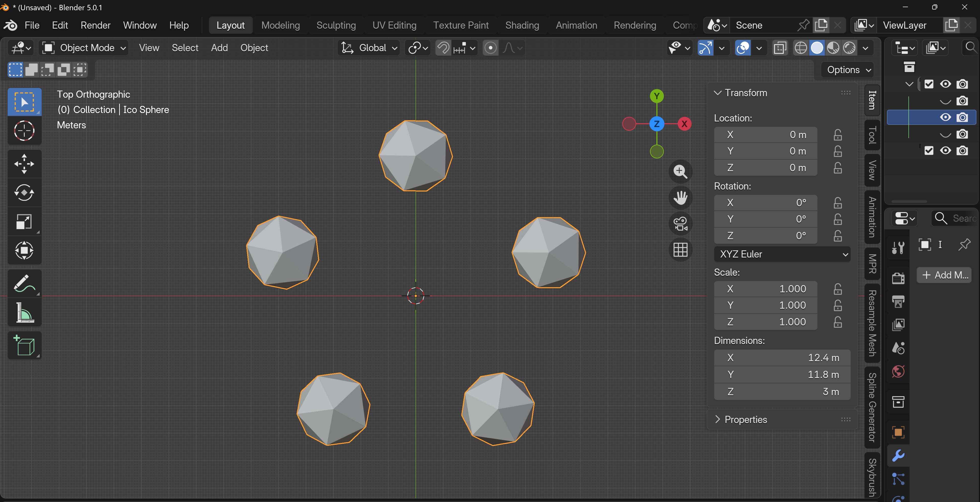980x502 pixels.
Task: Toggle snapping magnet button
Action: (443, 48)
